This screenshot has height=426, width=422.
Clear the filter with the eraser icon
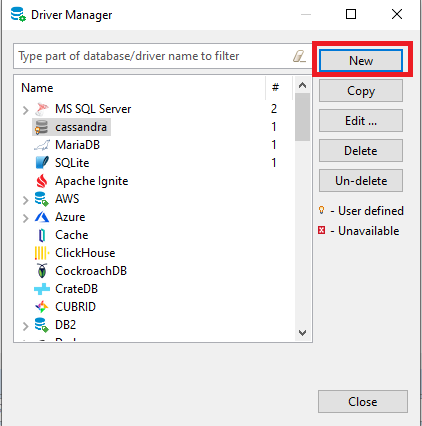click(x=299, y=56)
